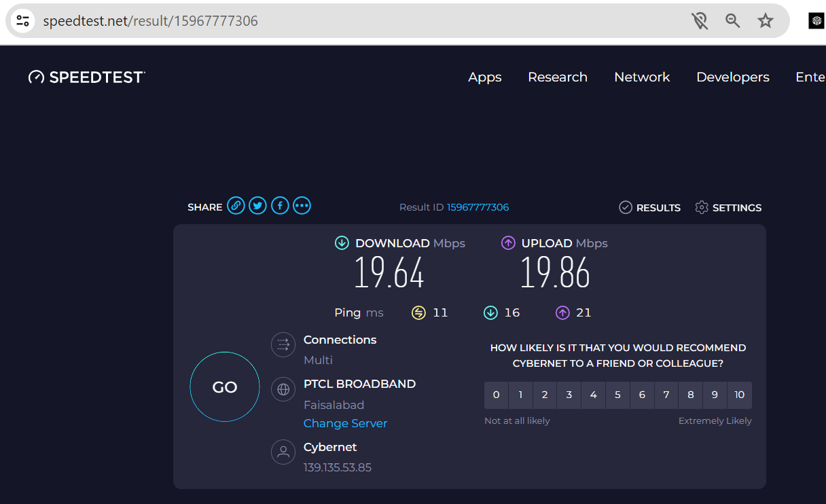Screen dimensions: 826x504
Task: Rate recommendation as 3
Action: point(569,395)
